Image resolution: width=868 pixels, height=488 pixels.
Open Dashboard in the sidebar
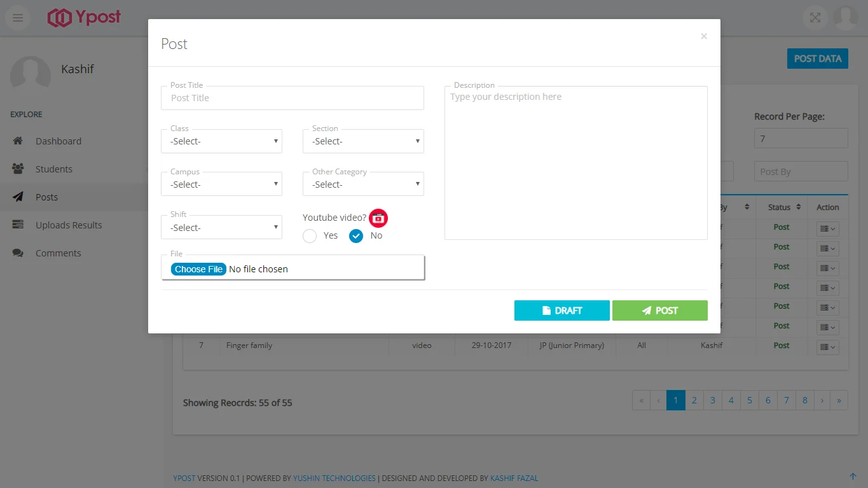[59, 141]
